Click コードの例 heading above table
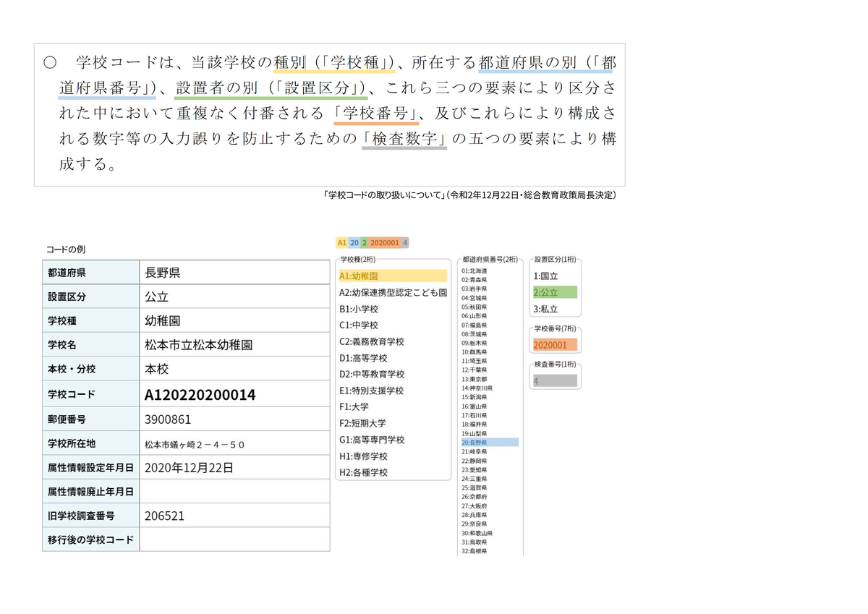868x614 pixels. click(65, 250)
